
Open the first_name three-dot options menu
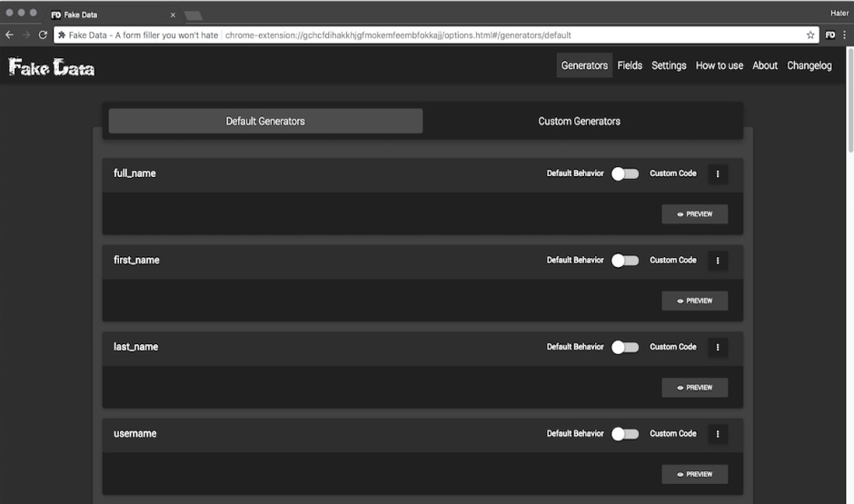coord(718,261)
